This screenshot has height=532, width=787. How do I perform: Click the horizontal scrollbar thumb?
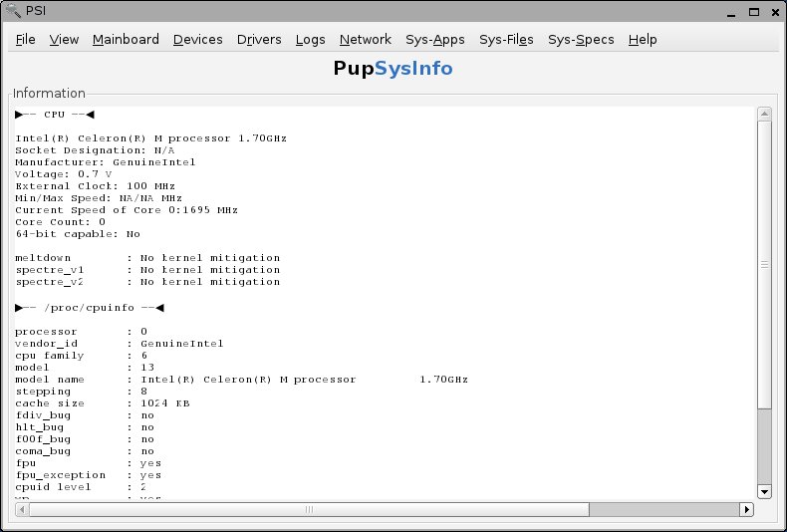[309, 509]
